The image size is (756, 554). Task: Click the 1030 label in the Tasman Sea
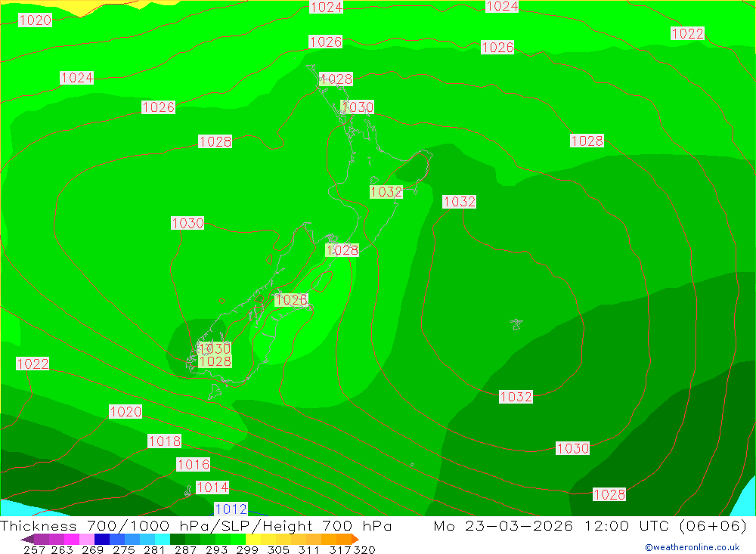pyautogui.click(x=187, y=223)
